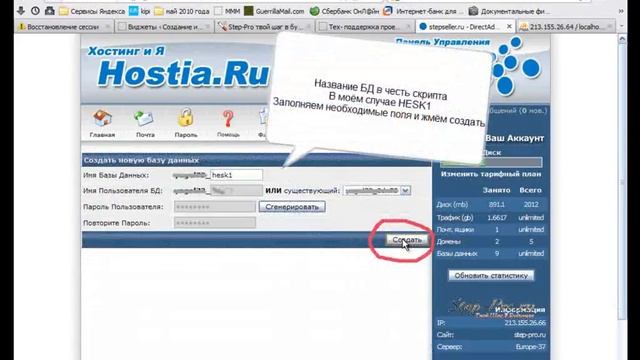Click the Базы данных statistics row
Image resolution: width=640 pixels, height=360 pixels.
click(490, 253)
